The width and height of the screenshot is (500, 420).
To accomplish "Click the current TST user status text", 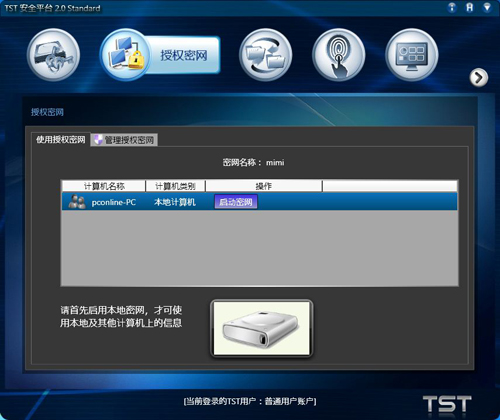I will (250, 401).
